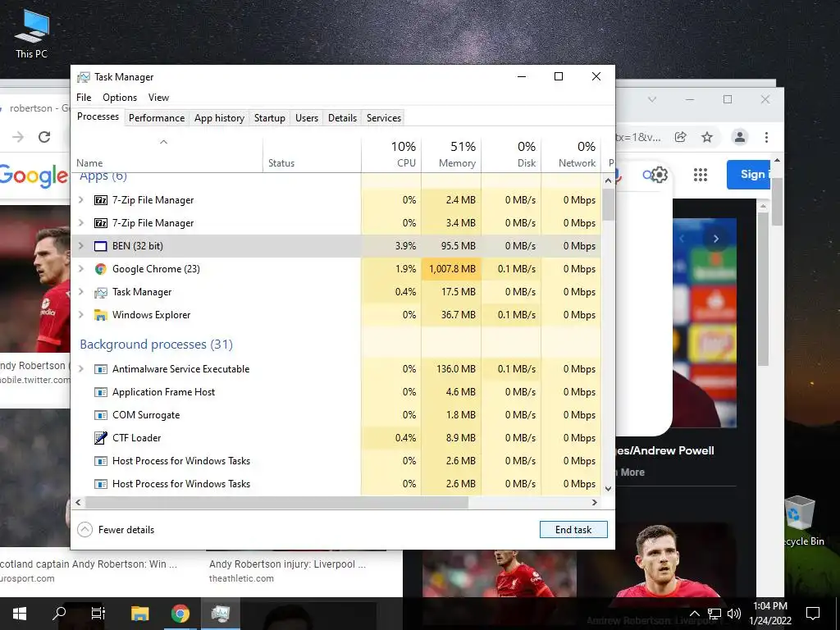Open the Recycle Bin desktop icon

pyautogui.click(x=801, y=521)
